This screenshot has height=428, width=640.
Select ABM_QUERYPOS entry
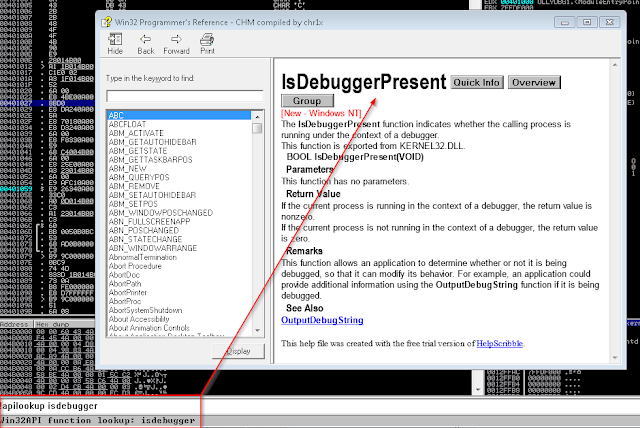tap(139, 177)
